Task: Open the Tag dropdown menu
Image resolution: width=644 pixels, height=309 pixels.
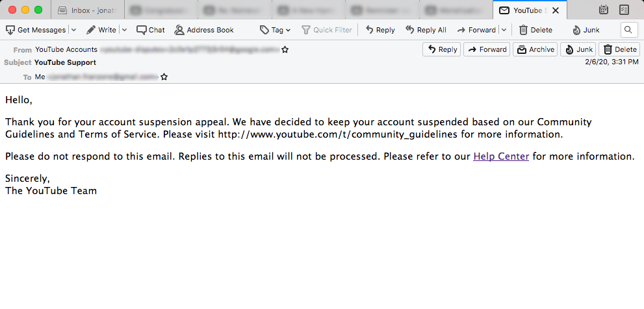Action: (275, 30)
